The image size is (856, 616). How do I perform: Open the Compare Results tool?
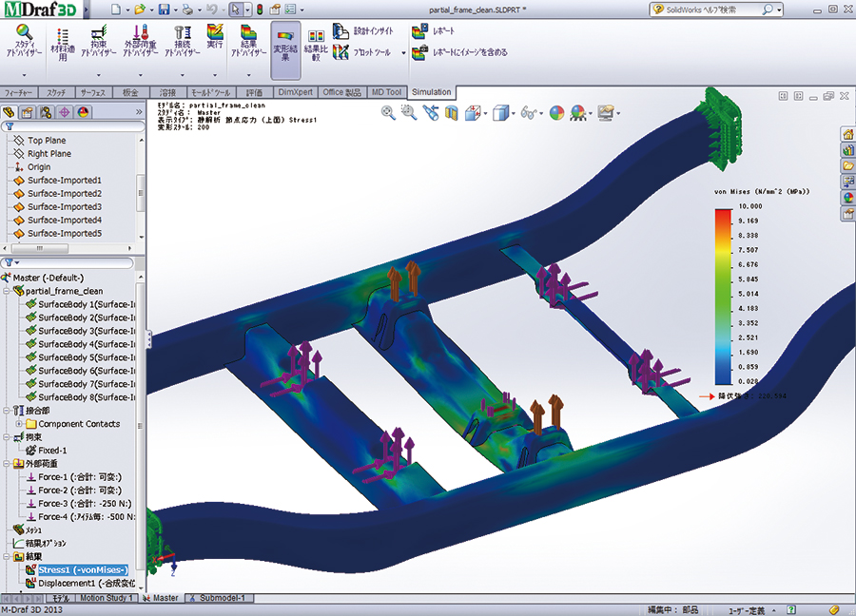[316, 43]
